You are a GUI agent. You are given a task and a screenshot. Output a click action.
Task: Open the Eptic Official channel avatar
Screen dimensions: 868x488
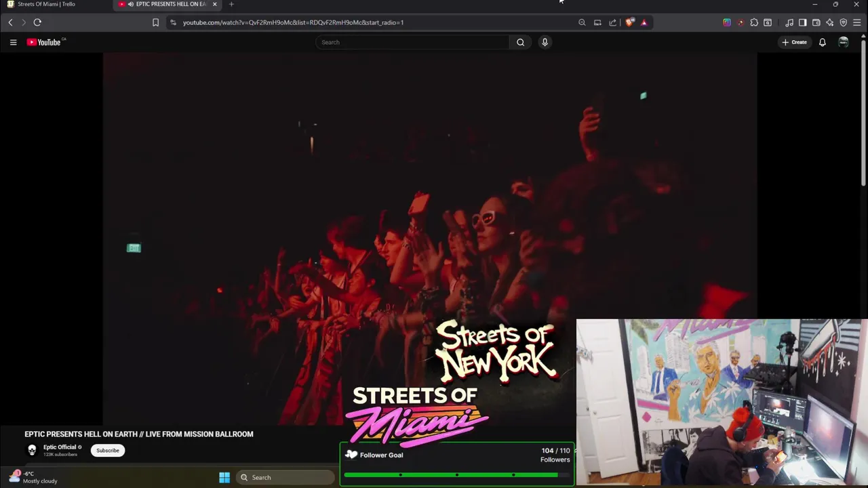[x=32, y=450]
